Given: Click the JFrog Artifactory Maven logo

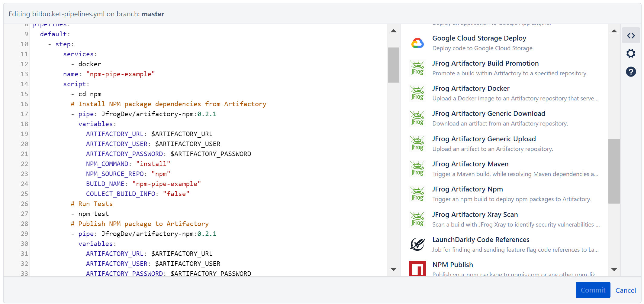Looking at the screenshot, I should 417,168.
